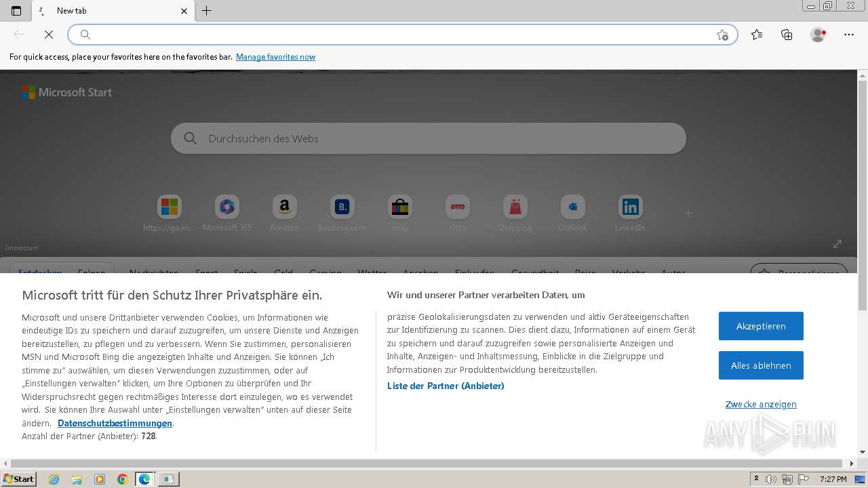The width and height of the screenshot is (868, 488).
Task: Open the Action Center flag tray icon
Action: (x=804, y=479)
